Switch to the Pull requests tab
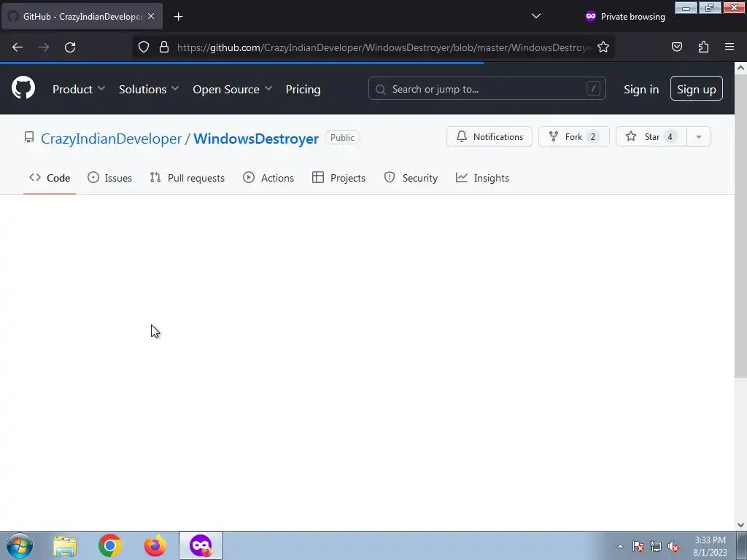The width and height of the screenshot is (747, 560). 187,178
